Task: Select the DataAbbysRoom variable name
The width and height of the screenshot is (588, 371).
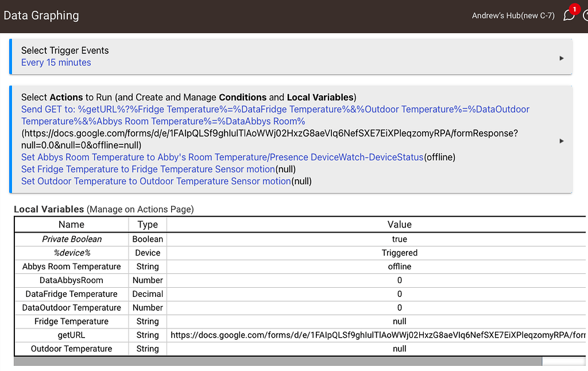Action: (71, 280)
